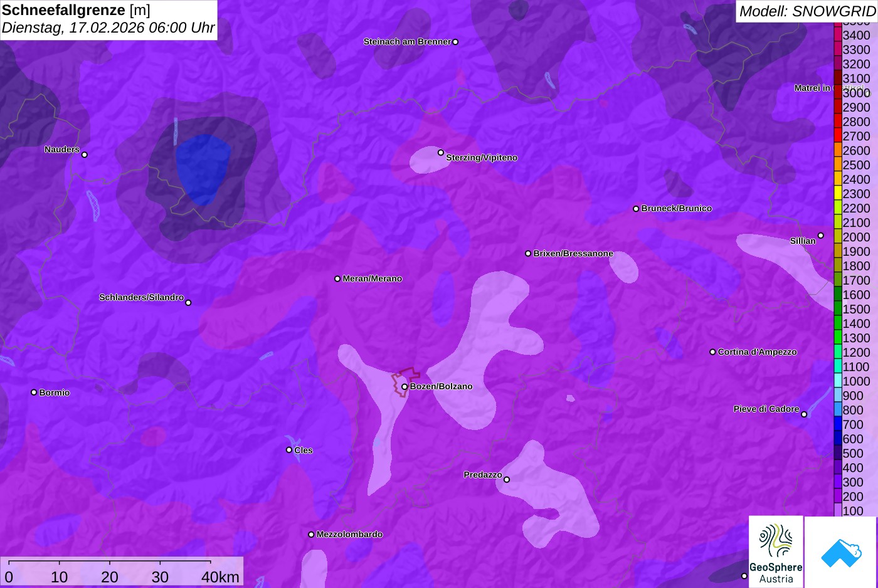The image size is (878, 588).
Task: Select the Cortina d'Ampezzo marker dot
Action: click(x=712, y=352)
